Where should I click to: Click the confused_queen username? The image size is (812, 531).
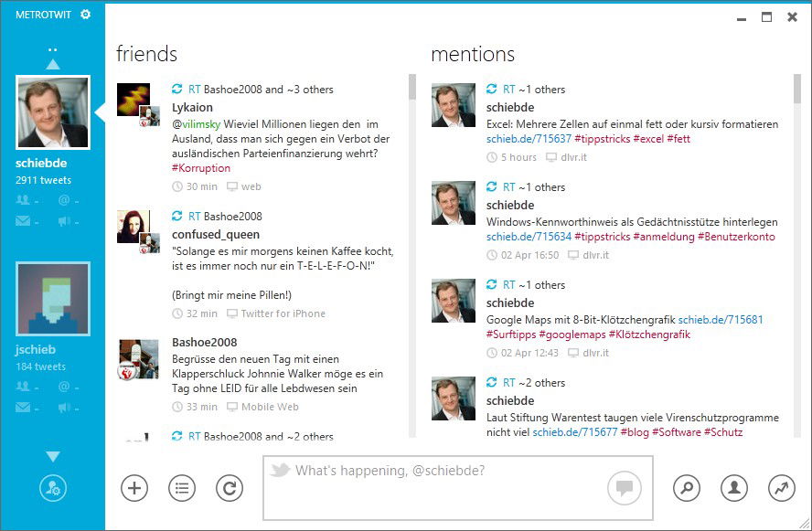216,235
